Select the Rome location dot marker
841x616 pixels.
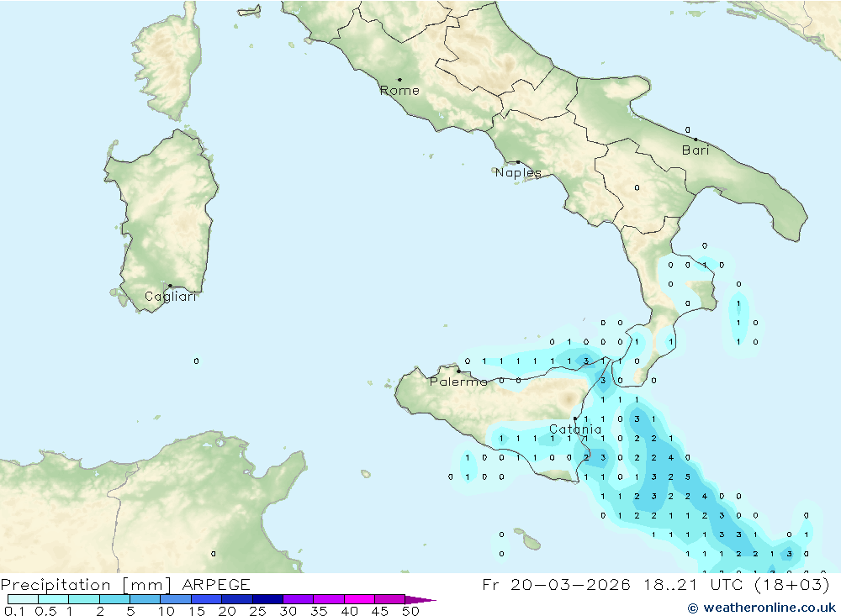pos(399,80)
